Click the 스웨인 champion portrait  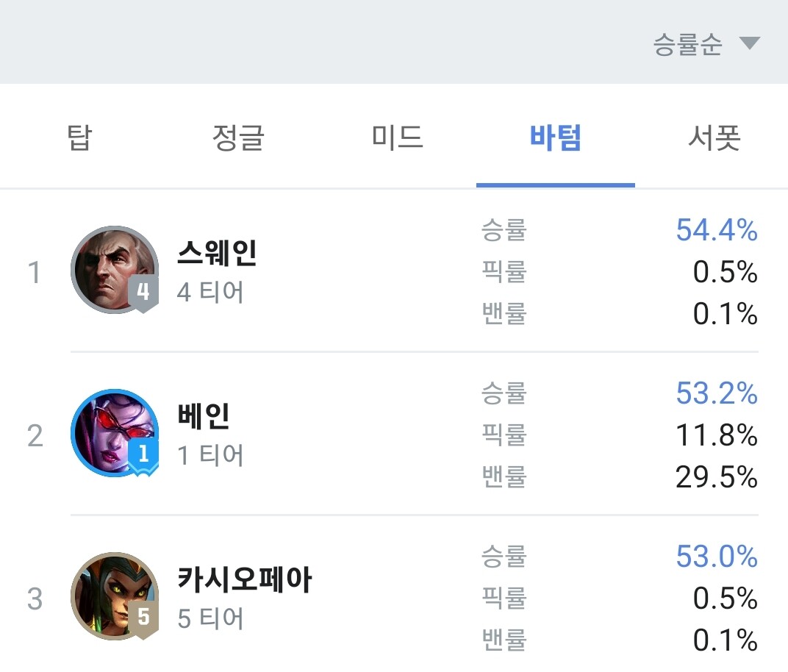115,269
